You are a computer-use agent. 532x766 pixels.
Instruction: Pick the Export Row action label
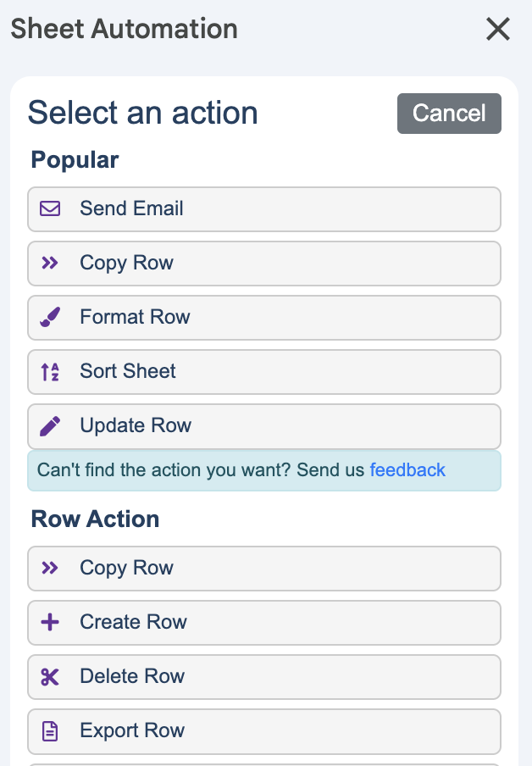click(132, 730)
